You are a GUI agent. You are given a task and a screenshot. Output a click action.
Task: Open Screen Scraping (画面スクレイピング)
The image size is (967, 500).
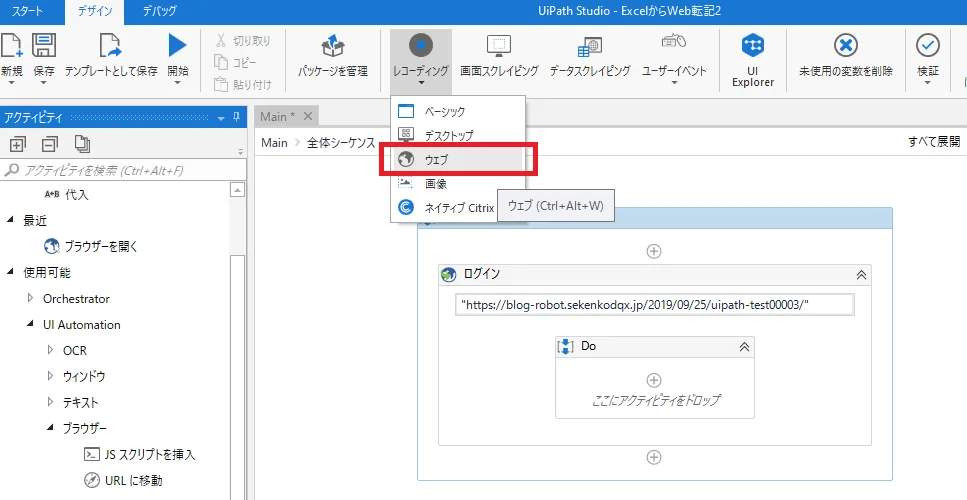[499, 55]
